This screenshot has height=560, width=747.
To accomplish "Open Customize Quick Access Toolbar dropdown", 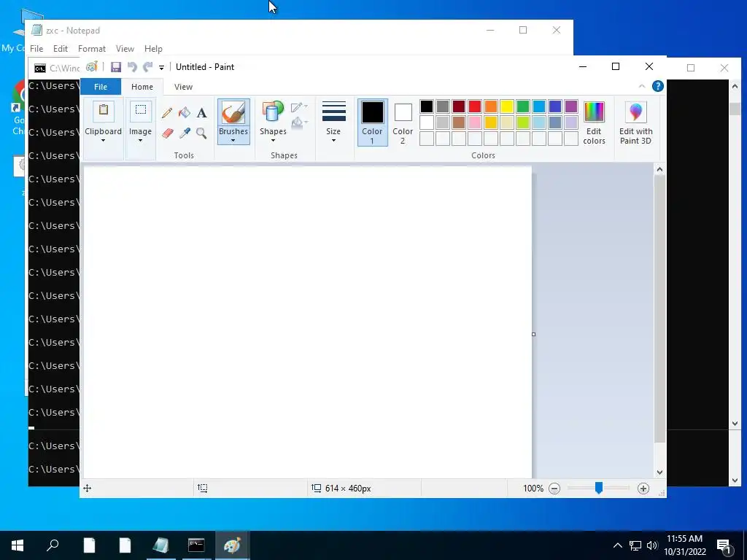I will pos(161,68).
